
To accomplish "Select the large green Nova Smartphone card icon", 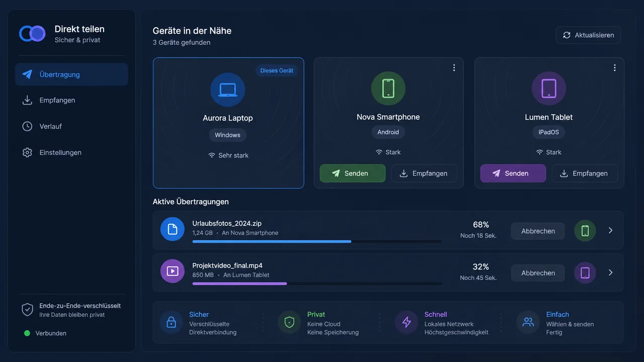I will 388,88.
